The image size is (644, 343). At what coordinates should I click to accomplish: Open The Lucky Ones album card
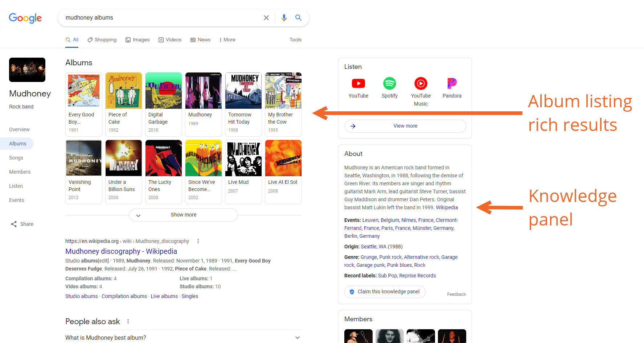164,172
